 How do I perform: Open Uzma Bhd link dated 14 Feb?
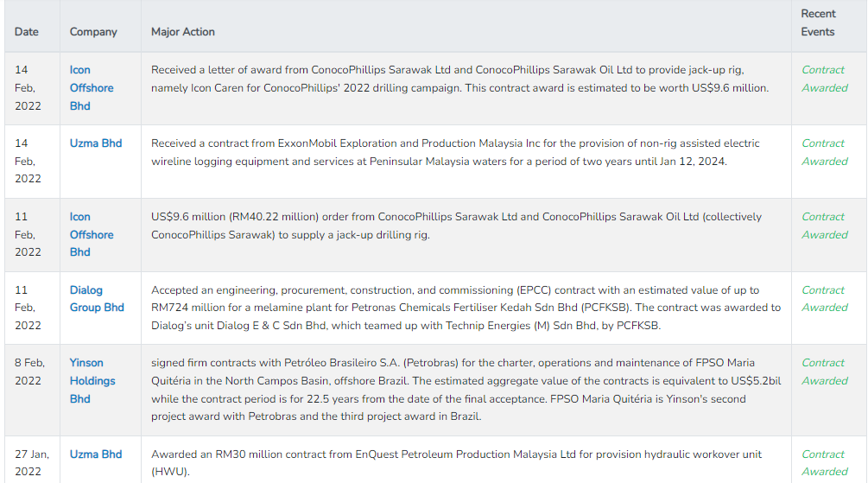click(x=96, y=143)
